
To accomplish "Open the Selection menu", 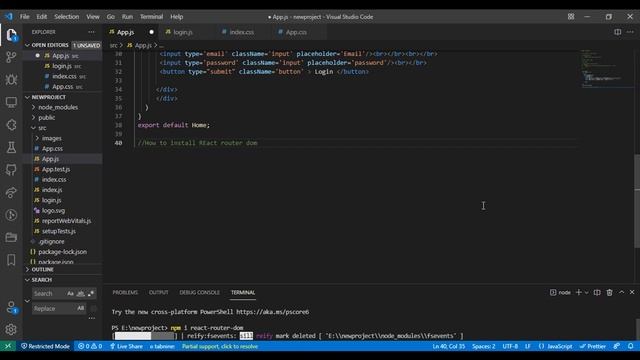I will [67, 17].
